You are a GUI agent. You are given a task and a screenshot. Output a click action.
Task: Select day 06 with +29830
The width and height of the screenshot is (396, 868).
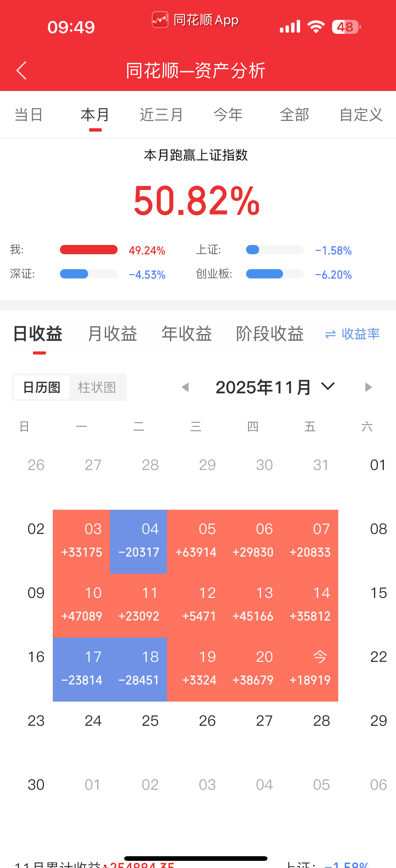point(253,542)
